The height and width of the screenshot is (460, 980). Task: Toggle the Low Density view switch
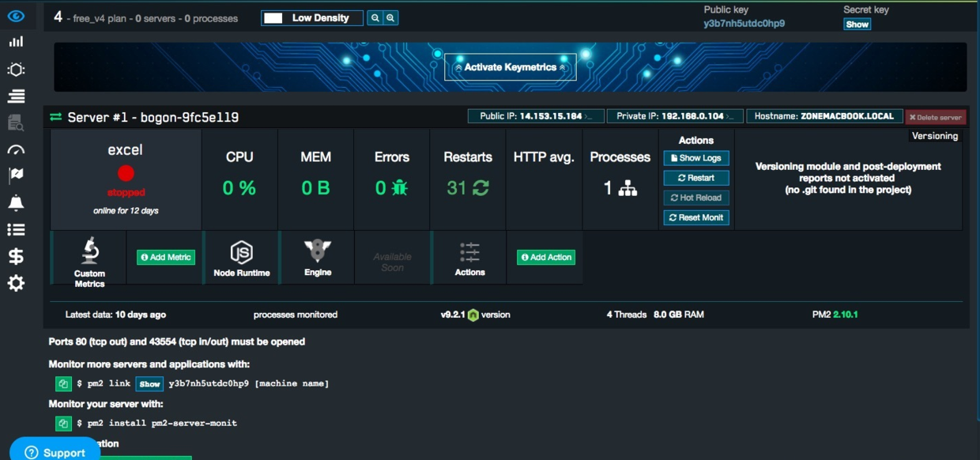312,18
